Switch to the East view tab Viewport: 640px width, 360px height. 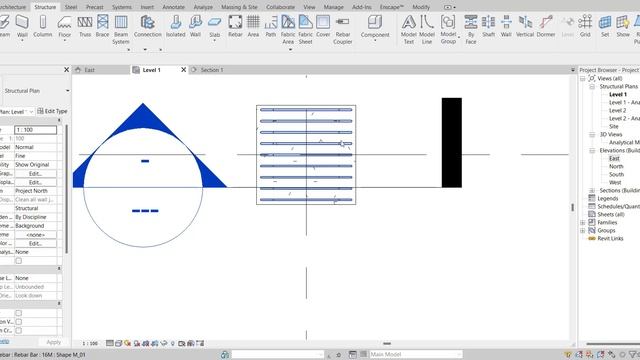89,70
